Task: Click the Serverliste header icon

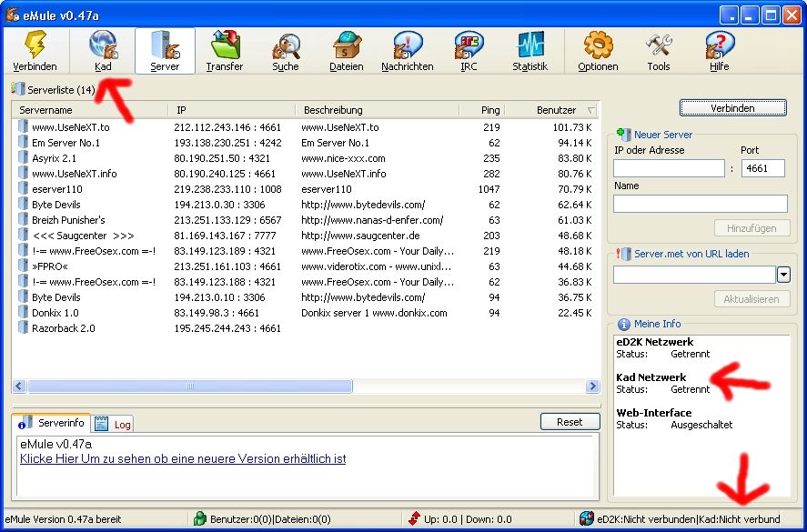Action: click(18, 89)
